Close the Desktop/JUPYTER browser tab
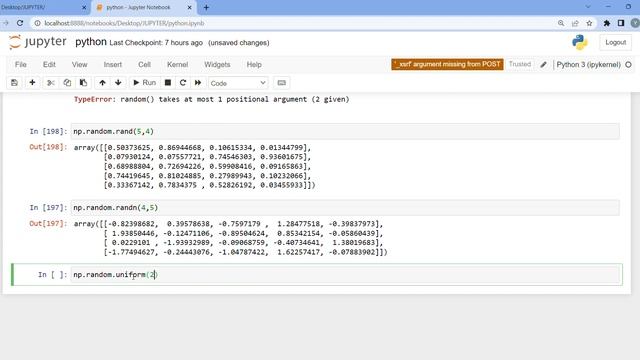 click(x=84, y=7)
